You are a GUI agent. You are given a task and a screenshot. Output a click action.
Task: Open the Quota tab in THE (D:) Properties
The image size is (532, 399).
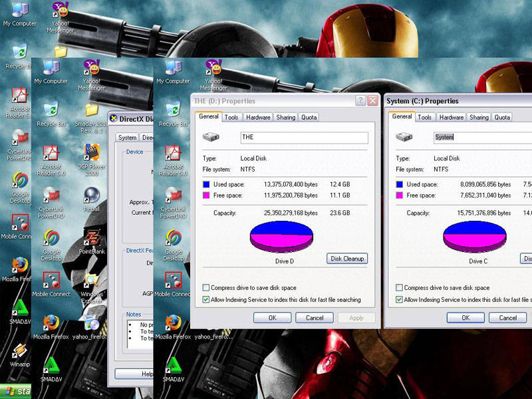[x=309, y=118]
